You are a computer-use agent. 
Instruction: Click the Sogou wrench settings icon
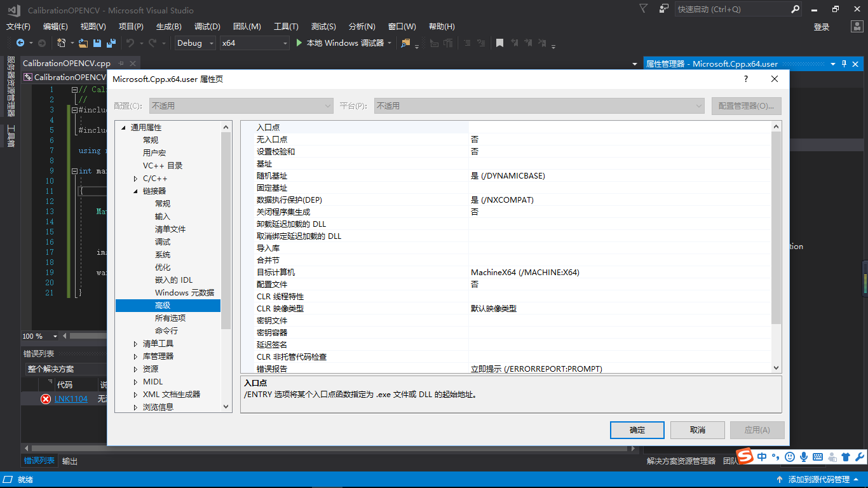tap(860, 457)
